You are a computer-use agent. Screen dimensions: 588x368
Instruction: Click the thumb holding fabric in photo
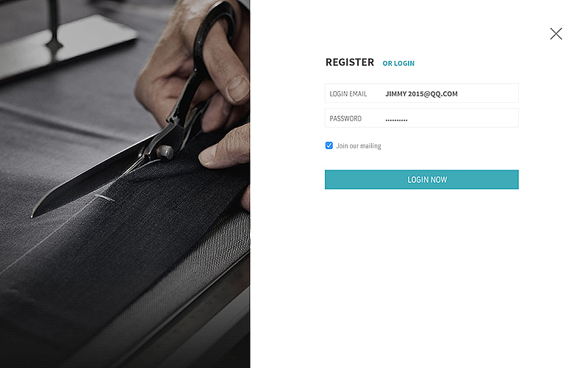point(225,148)
